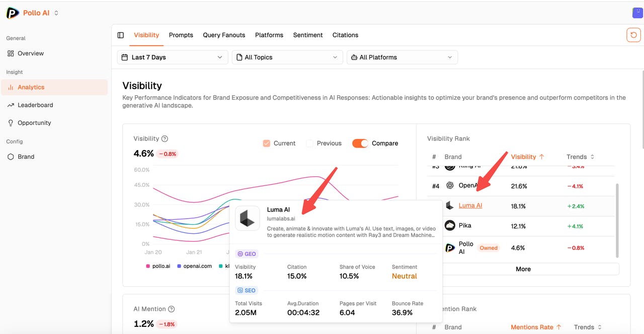This screenshot has height=334, width=644.
Task: Open the Query Fanouts tab
Action: 224,35
